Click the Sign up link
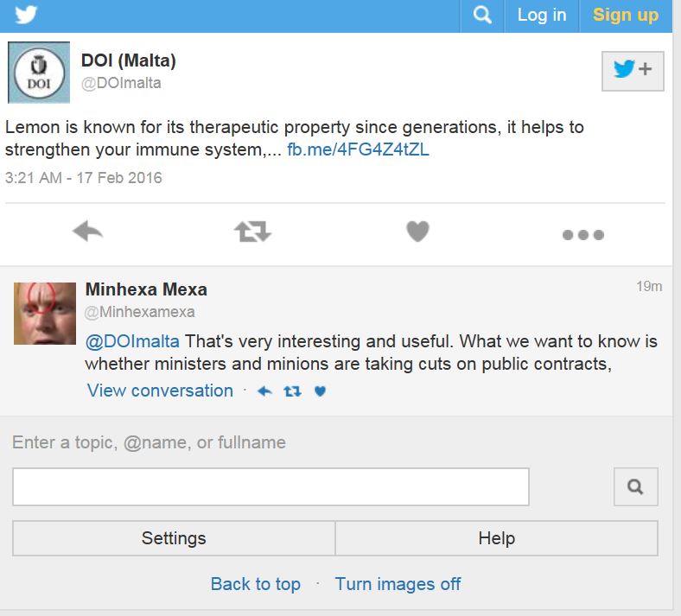Image resolution: width=681 pixels, height=616 pixels. point(626,16)
